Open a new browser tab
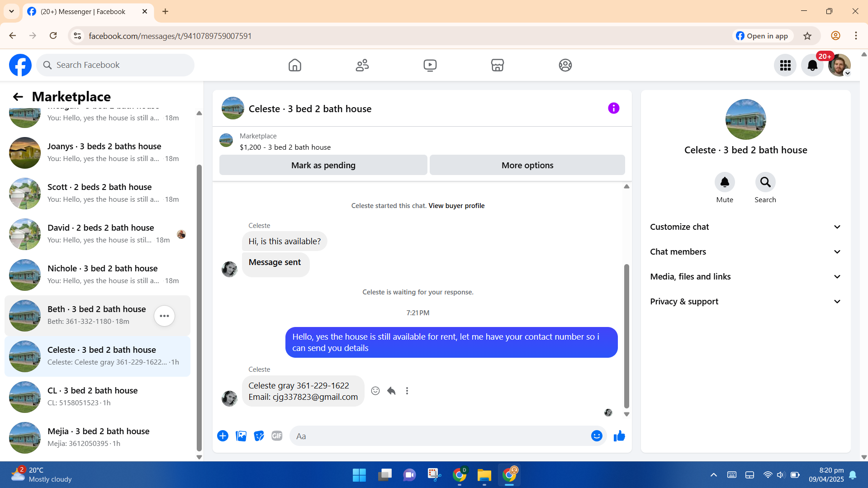The image size is (868, 488). 166,11
